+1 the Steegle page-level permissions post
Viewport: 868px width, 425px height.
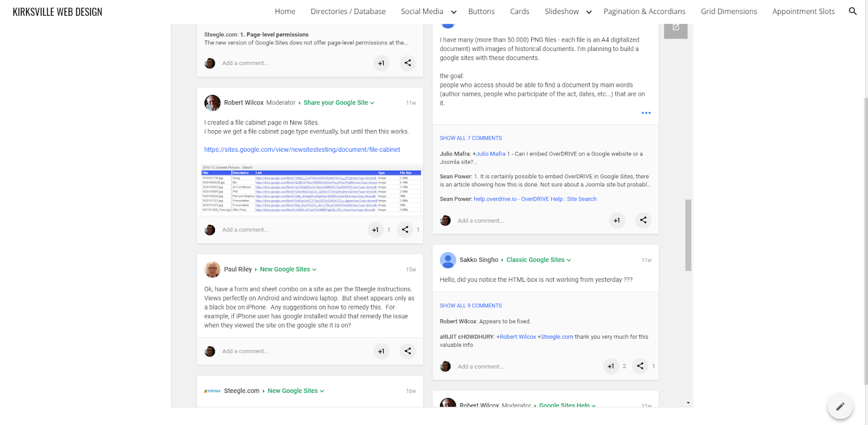click(381, 63)
